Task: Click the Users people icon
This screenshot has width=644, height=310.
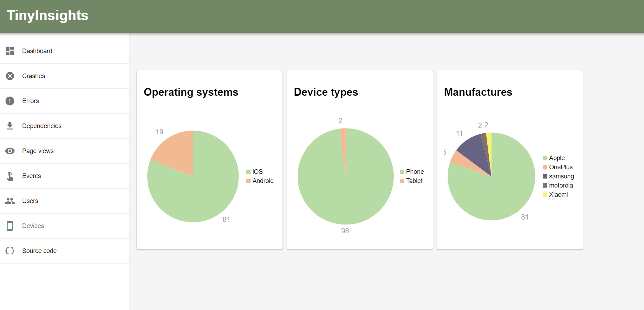Action: click(10, 201)
